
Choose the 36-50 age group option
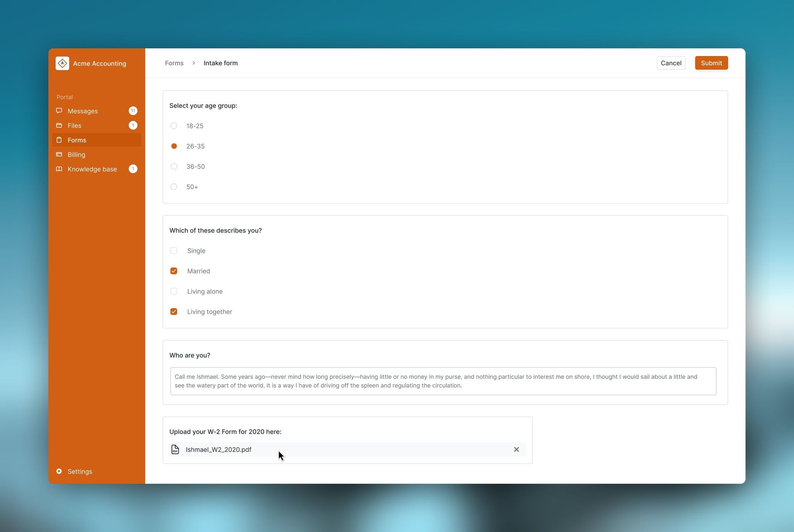174,167
